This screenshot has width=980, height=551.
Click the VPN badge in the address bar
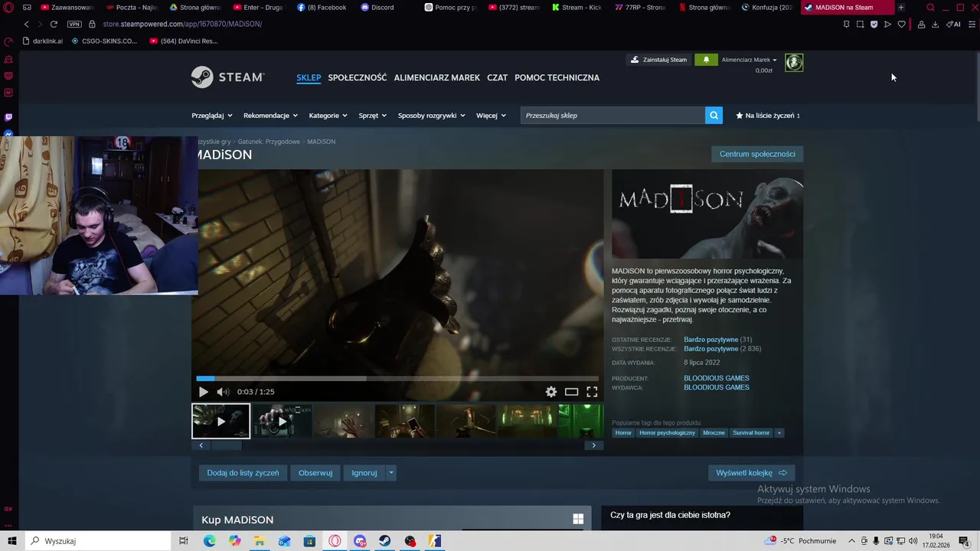[74, 24]
